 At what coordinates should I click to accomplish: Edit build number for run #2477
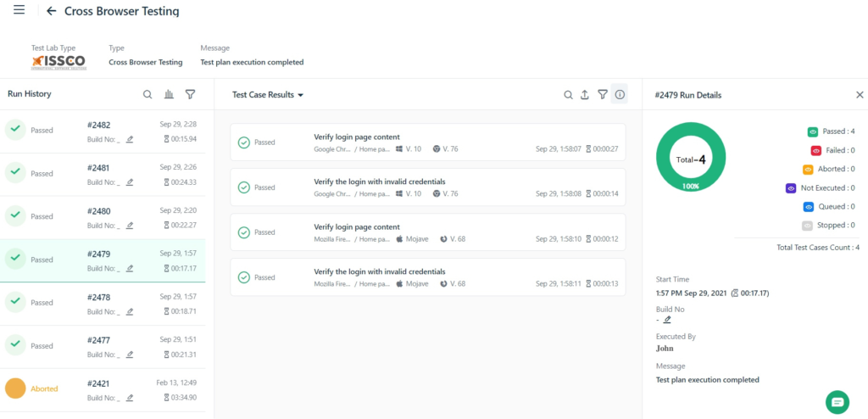point(130,355)
